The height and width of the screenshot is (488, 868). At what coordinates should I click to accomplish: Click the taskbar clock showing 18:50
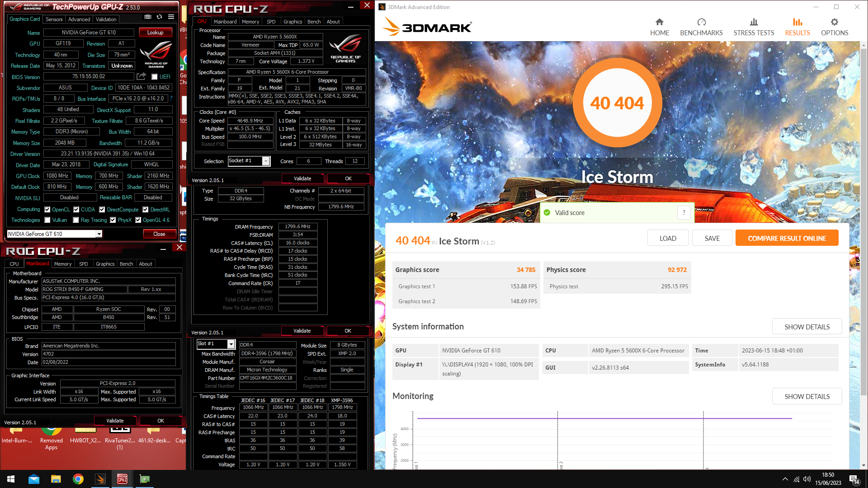click(x=828, y=479)
